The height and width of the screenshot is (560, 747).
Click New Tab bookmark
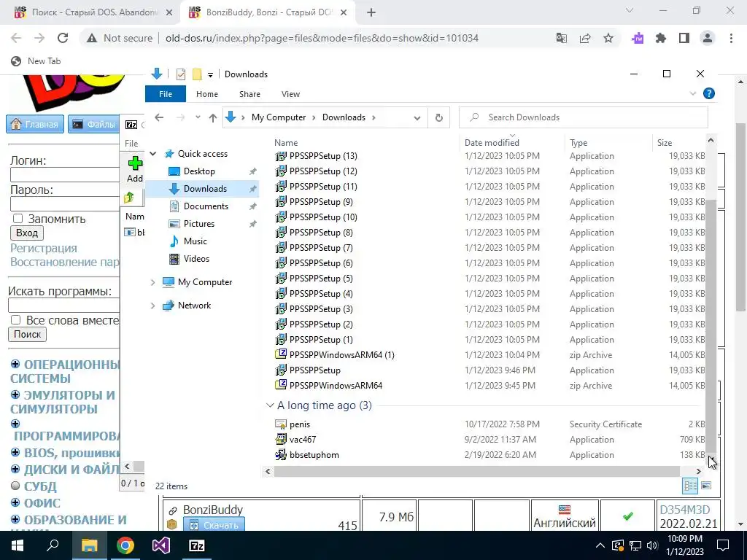pyautogui.click(x=36, y=61)
